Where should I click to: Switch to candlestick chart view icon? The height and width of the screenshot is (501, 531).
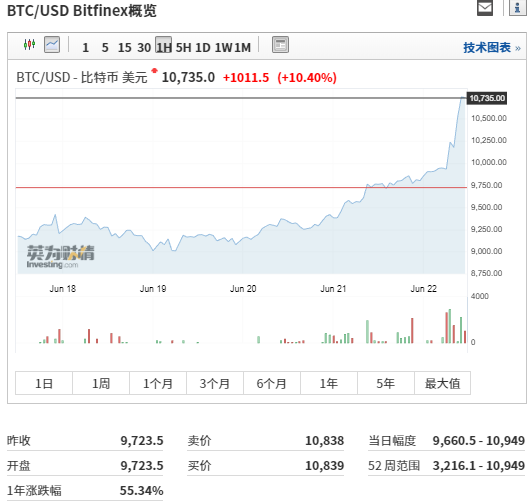(x=29, y=44)
